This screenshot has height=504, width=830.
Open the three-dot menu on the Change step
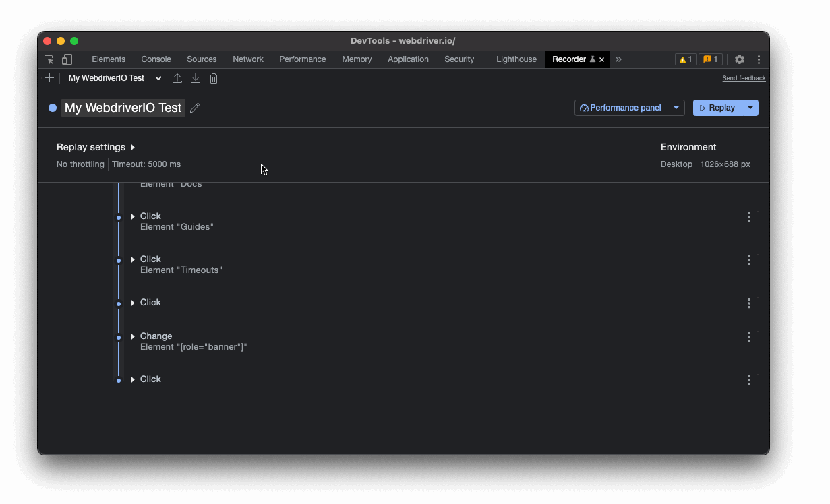748,337
